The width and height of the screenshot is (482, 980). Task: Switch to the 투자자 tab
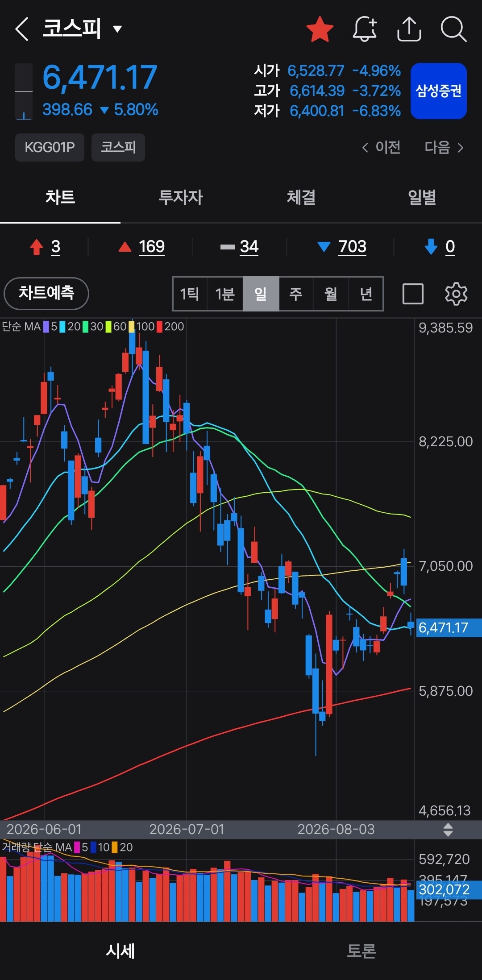181,197
